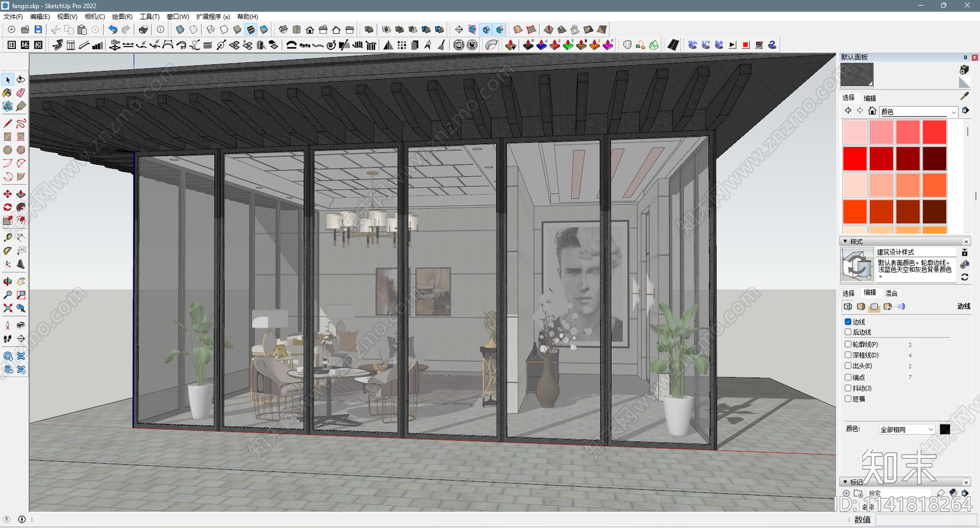Click the create material icon
980x528 pixels.
coord(964,70)
